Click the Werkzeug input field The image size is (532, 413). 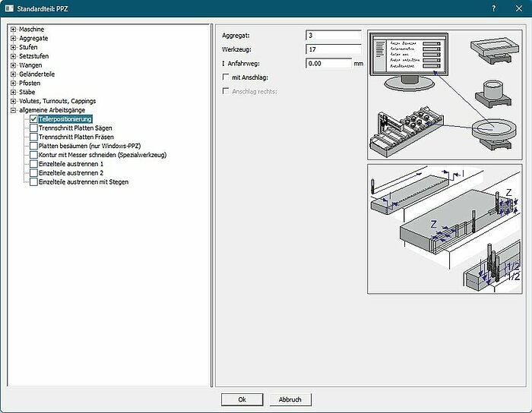(x=334, y=49)
